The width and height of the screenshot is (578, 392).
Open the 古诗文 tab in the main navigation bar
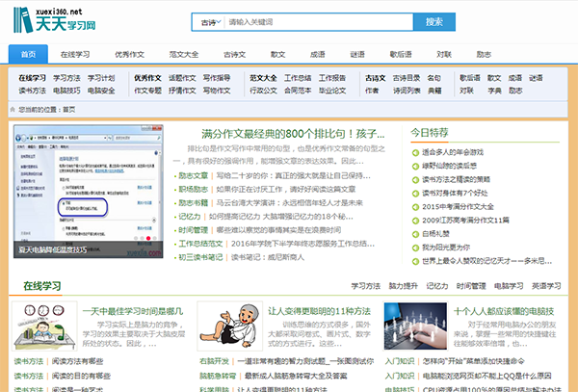pos(234,55)
